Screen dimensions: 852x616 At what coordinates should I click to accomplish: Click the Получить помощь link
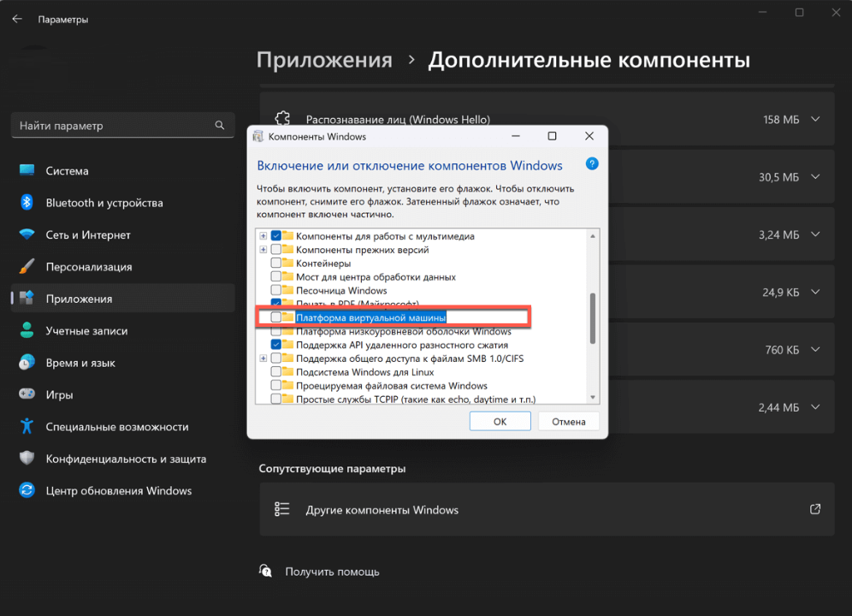coord(332,572)
